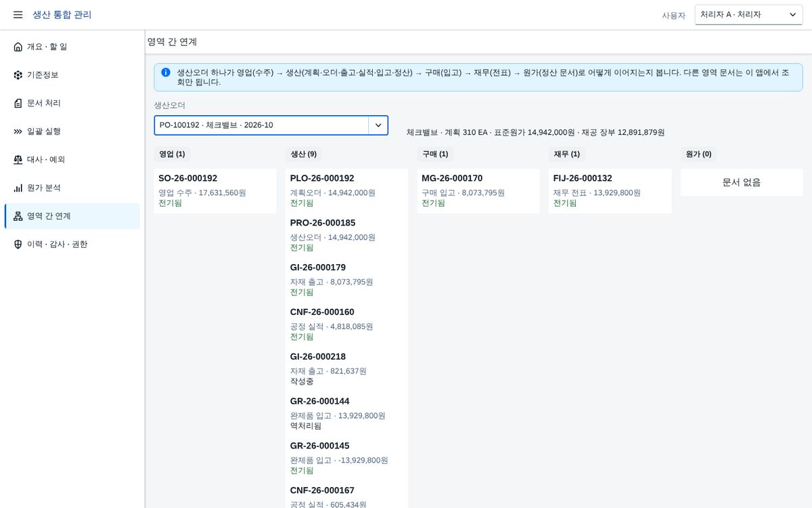Click the 생산 통합 관리 app title

(x=62, y=15)
